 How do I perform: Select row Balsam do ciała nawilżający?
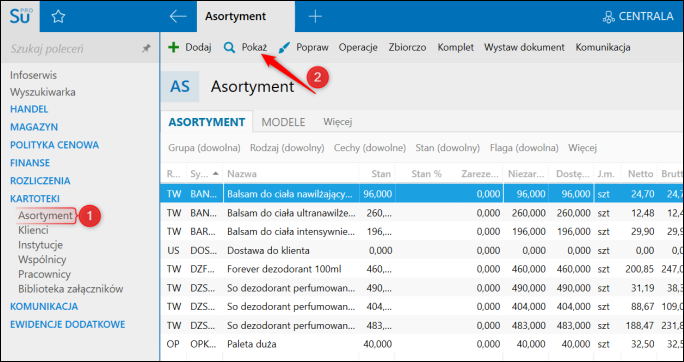pos(422,194)
